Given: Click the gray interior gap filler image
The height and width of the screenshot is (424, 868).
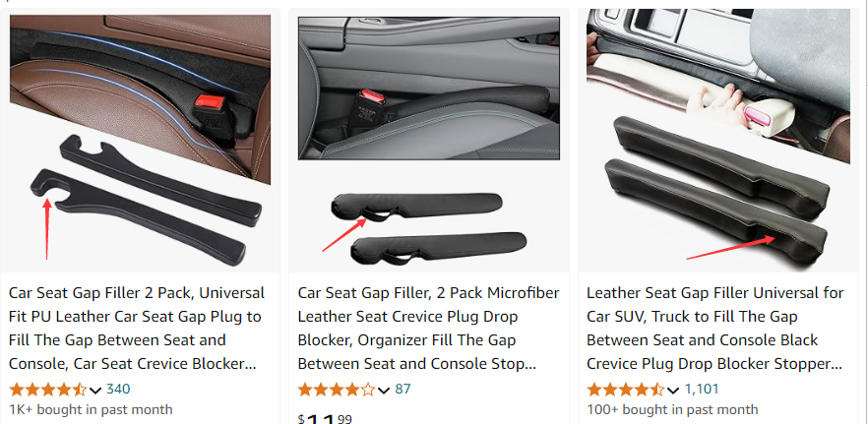Looking at the screenshot, I should click(x=429, y=89).
